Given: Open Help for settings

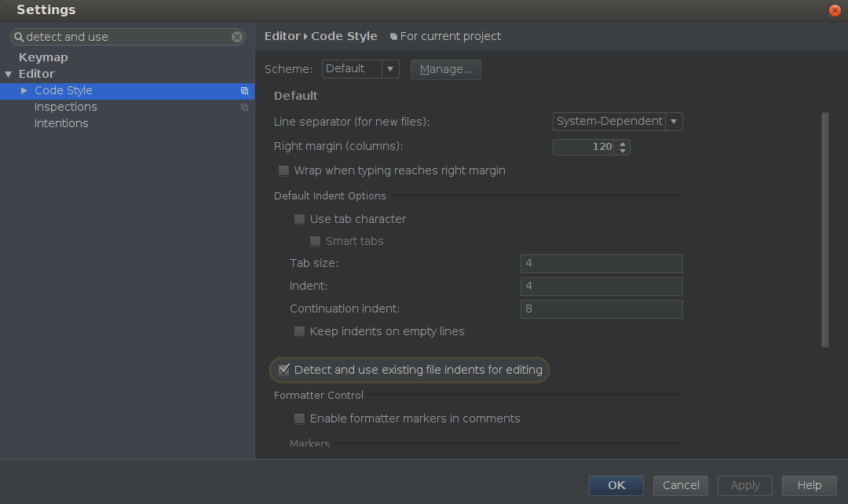Looking at the screenshot, I should click(809, 486).
